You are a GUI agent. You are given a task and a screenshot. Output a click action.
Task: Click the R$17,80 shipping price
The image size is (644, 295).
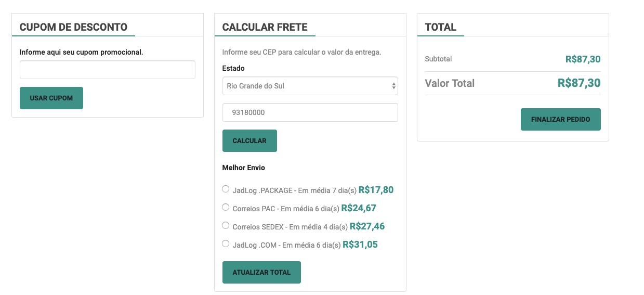[x=376, y=190]
